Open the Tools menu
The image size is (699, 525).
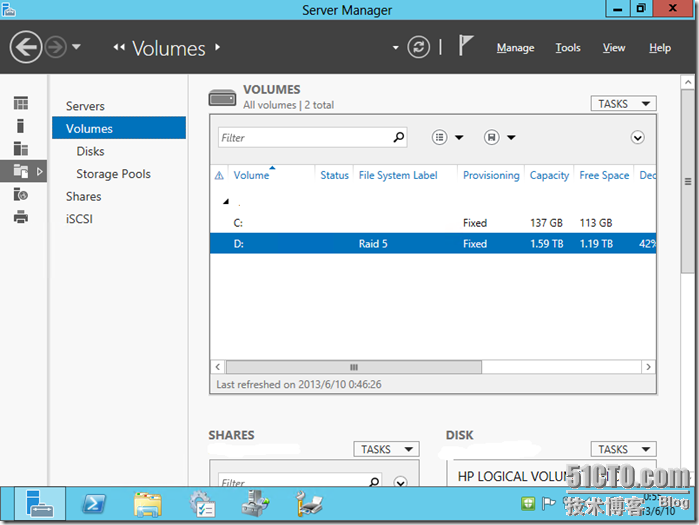[568, 48]
